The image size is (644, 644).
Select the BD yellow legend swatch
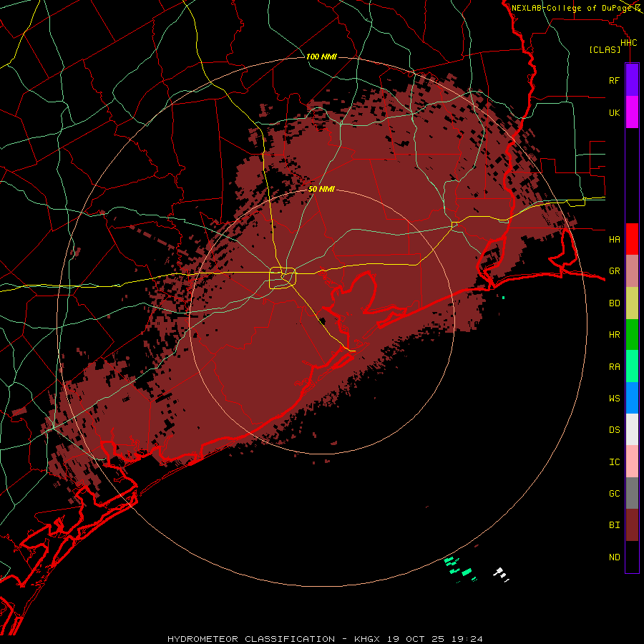632,303
